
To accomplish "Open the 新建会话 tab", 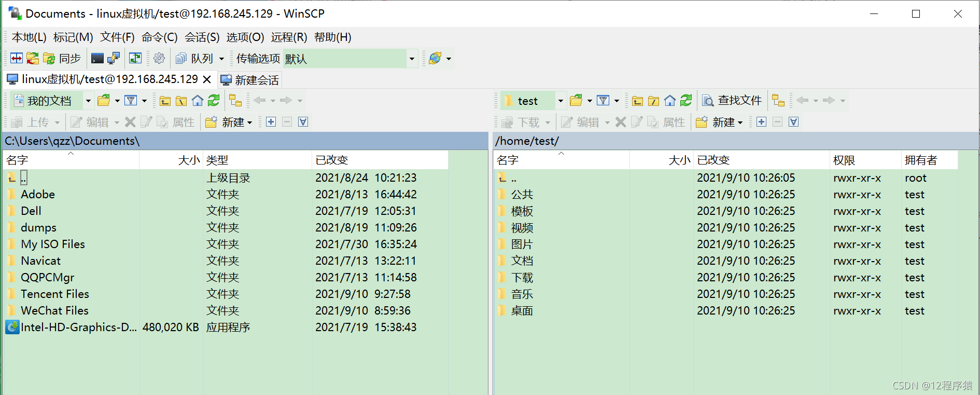I will (x=250, y=80).
